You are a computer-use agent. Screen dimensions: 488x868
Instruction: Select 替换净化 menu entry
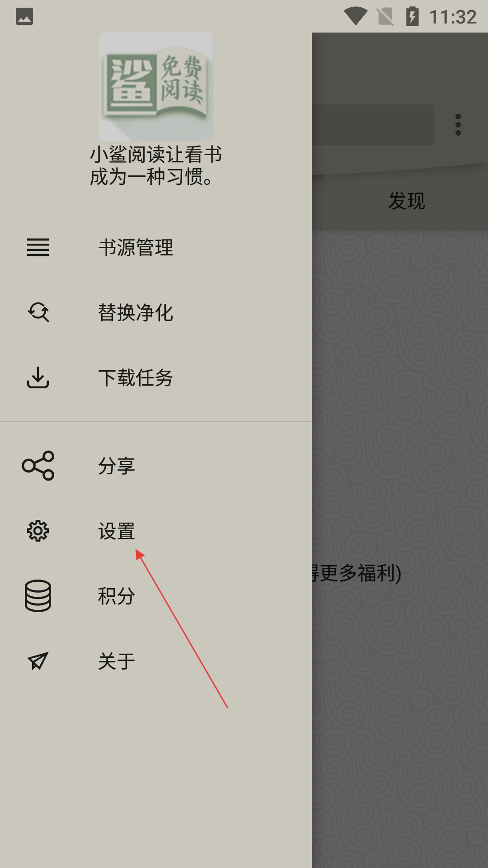156,312
